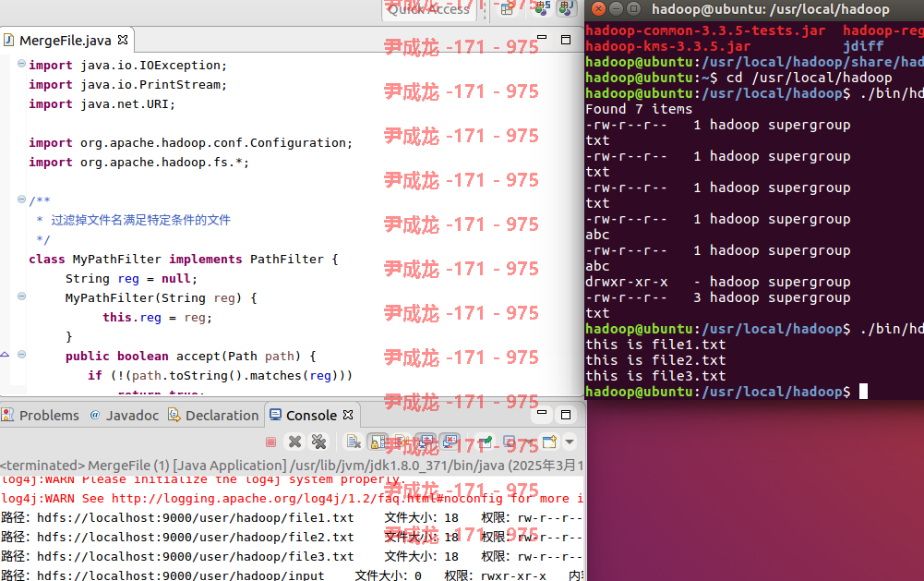The height and width of the screenshot is (581, 924).
Task: Pin the current Console with the pushpin icon
Action: (485, 442)
